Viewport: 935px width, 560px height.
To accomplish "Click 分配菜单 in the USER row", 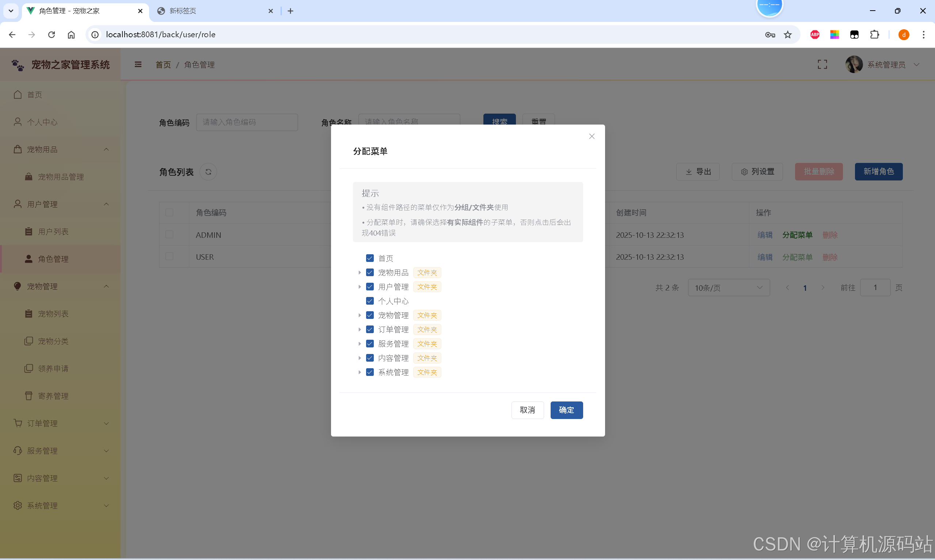I will click(797, 258).
